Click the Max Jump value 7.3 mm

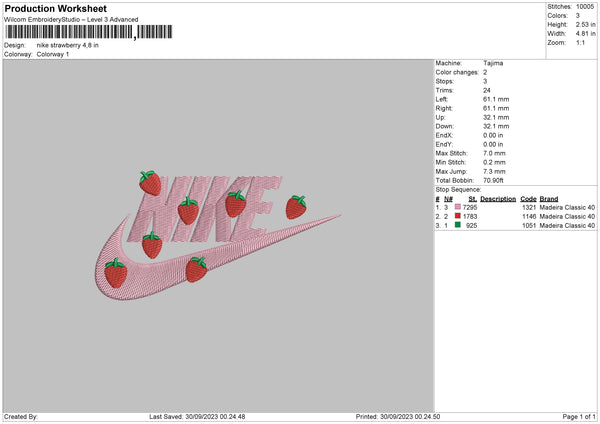pyautogui.click(x=494, y=171)
